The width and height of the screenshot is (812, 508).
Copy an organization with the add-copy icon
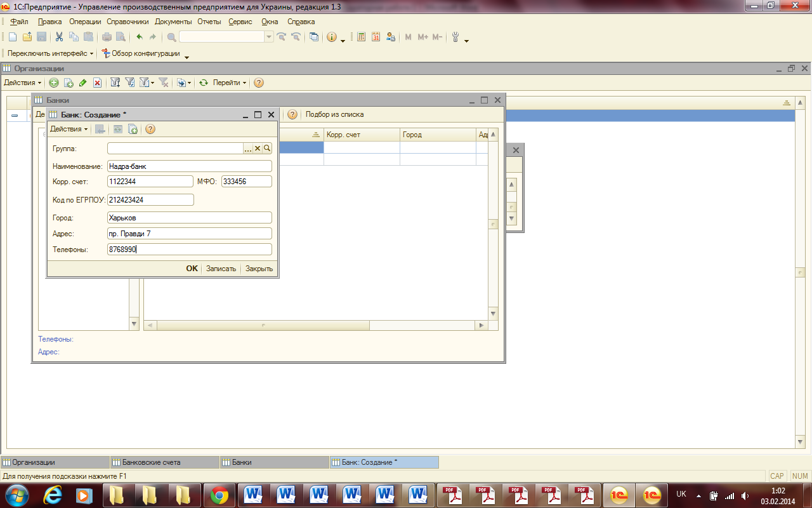(x=69, y=83)
